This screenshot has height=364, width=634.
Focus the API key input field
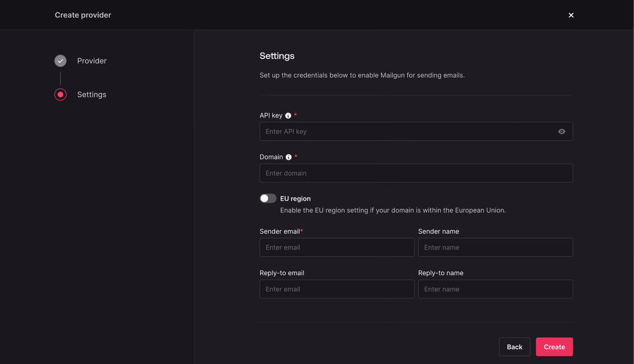point(416,131)
